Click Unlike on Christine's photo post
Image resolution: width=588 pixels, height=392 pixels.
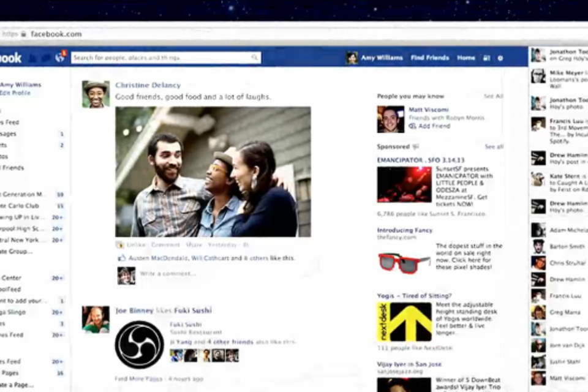[x=135, y=244]
